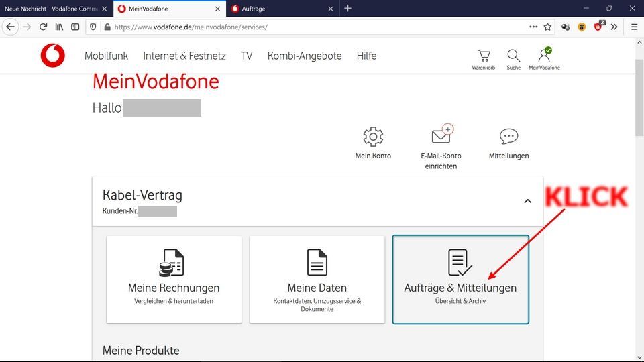
Task: Close the Aufträge tab
Action: (x=331, y=9)
